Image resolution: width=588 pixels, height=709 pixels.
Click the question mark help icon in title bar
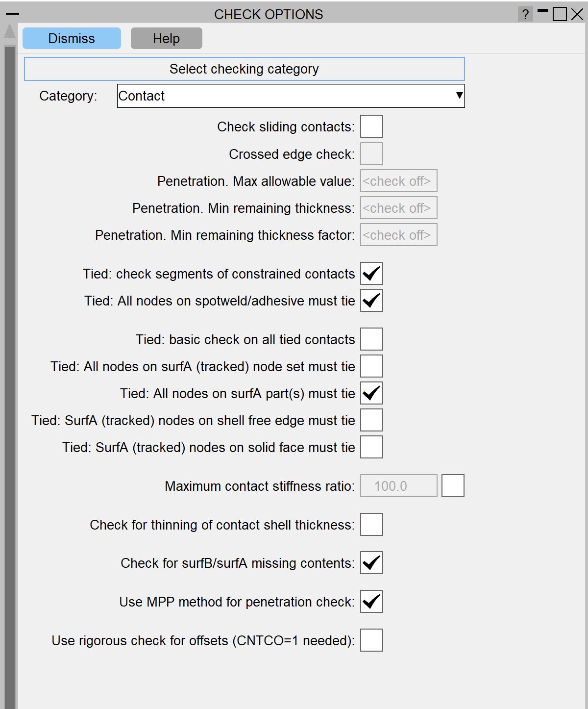click(x=525, y=14)
